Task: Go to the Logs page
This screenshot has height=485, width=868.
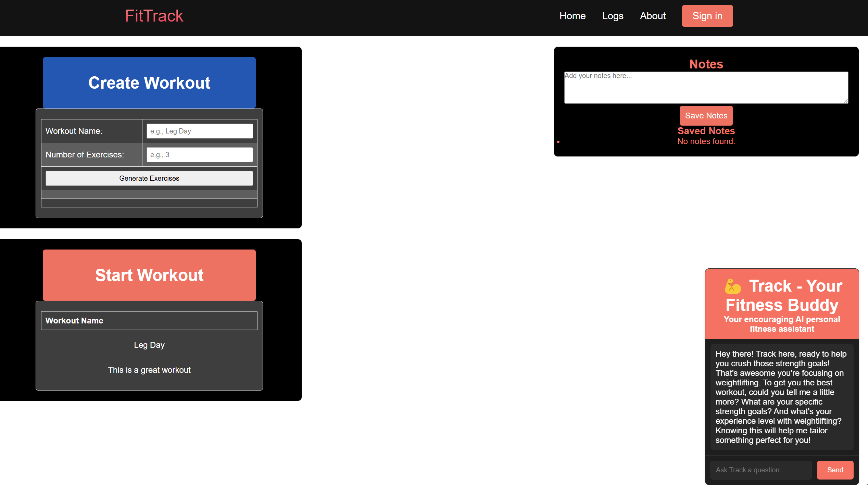Action: [613, 16]
